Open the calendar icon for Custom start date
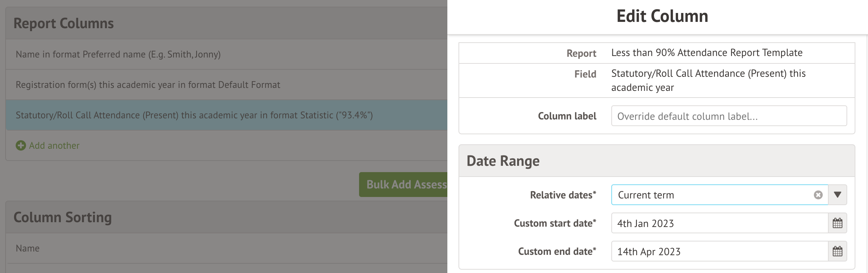The image size is (868, 273). (837, 223)
